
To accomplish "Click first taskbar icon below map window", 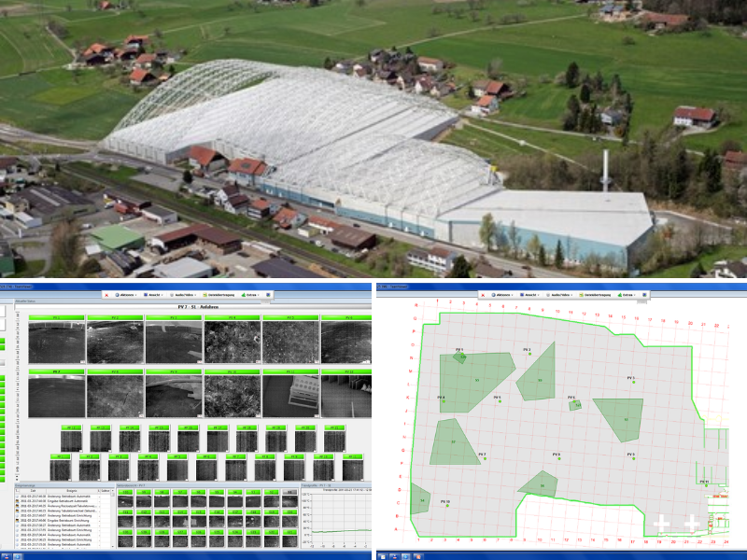I will pyautogui.click(x=382, y=556).
